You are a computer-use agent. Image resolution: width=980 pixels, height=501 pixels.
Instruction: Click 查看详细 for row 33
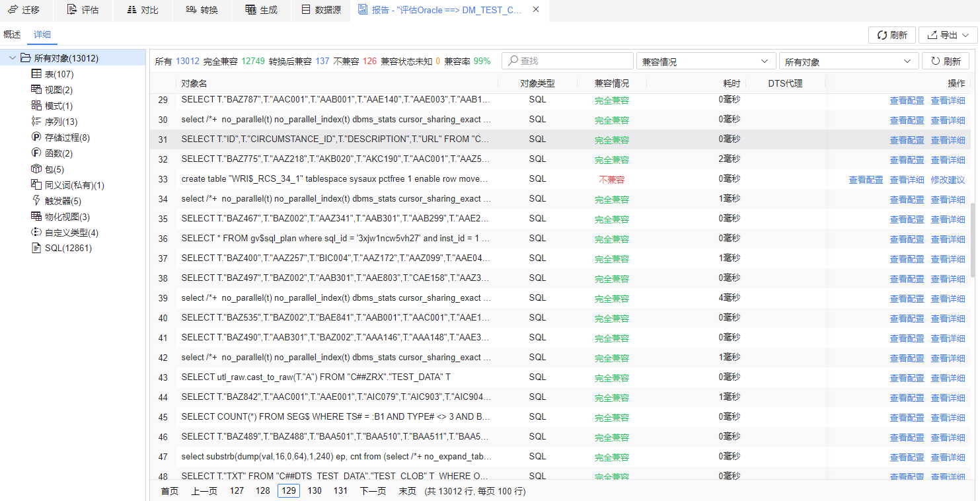click(x=907, y=180)
